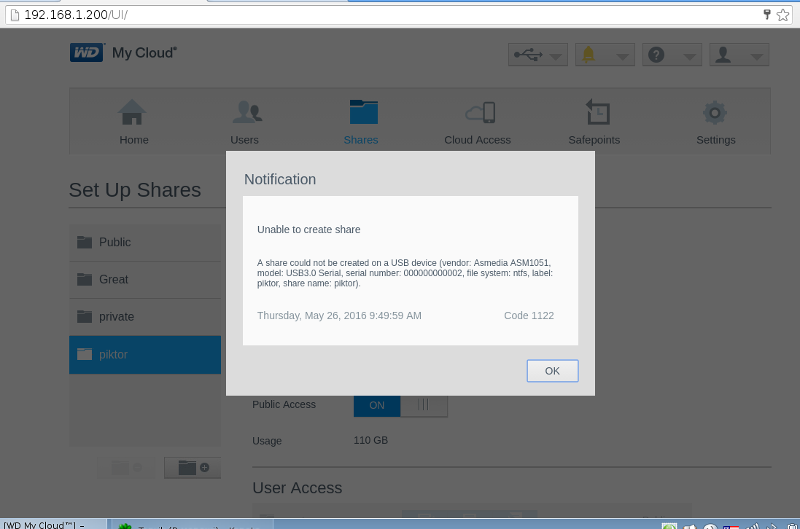
Task: Select the Great share
Action: pyautogui.click(x=145, y=279)
